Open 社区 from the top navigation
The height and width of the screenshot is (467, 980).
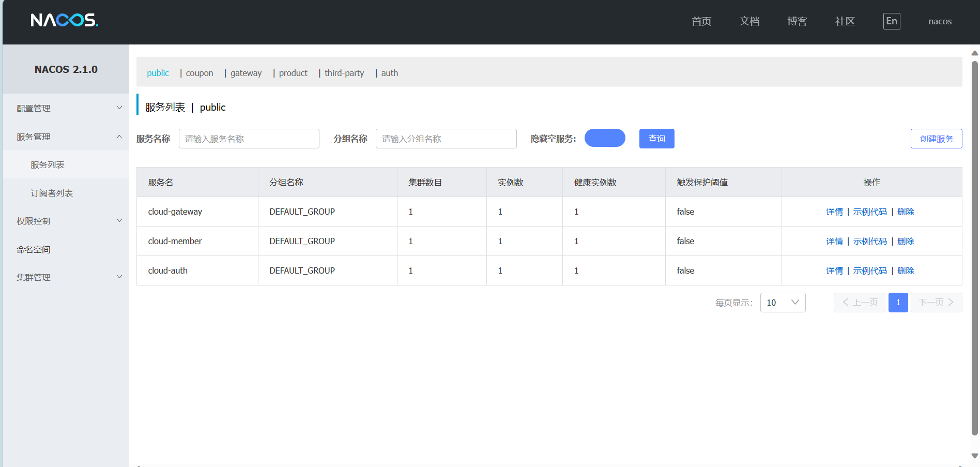[845, 21]
